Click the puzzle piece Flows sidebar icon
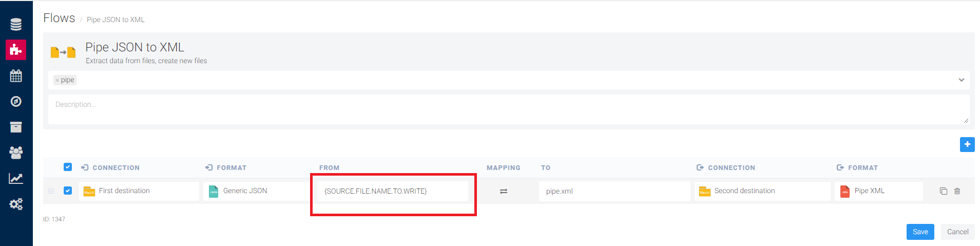 point(16,50)
